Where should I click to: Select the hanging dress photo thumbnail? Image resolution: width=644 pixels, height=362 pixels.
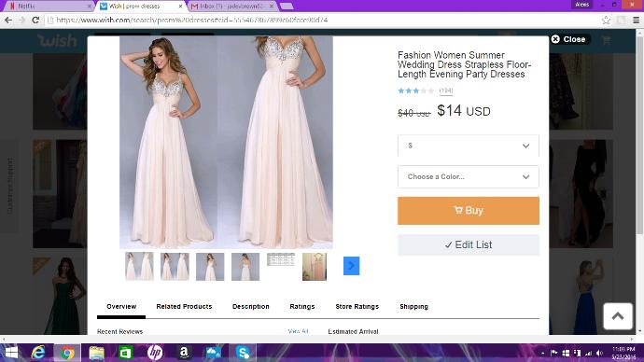(x=315, y=267)
